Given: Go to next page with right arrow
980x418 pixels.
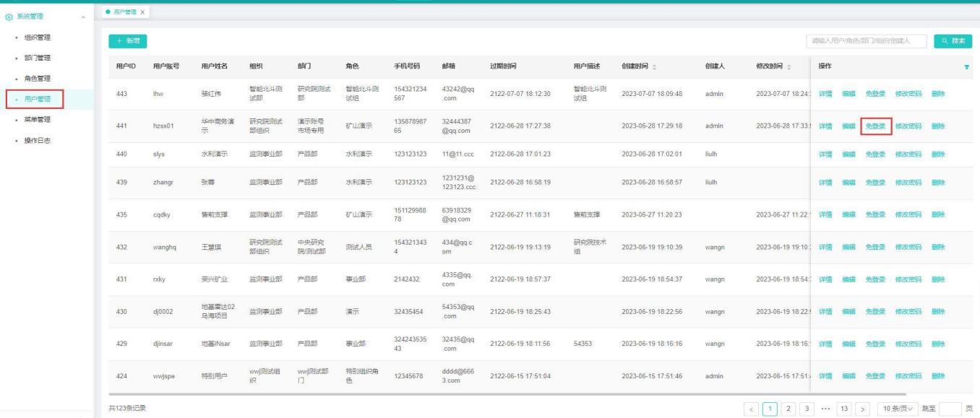Looking at the screenshot, I should coord(863,408).
